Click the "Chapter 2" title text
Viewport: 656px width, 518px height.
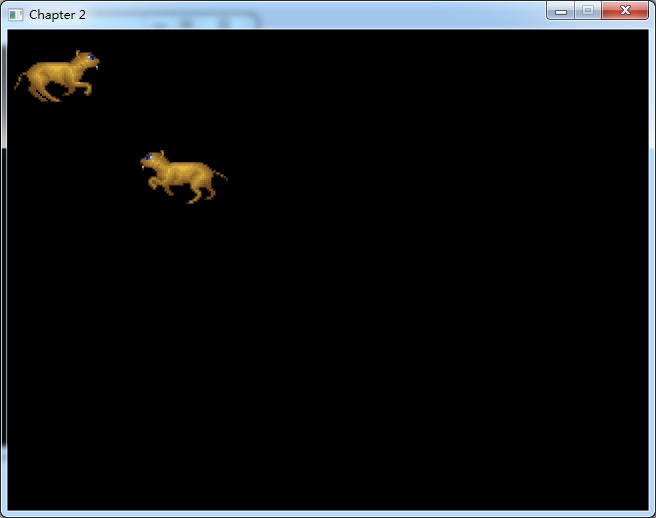pyautogui.click(x=57, y=15)
